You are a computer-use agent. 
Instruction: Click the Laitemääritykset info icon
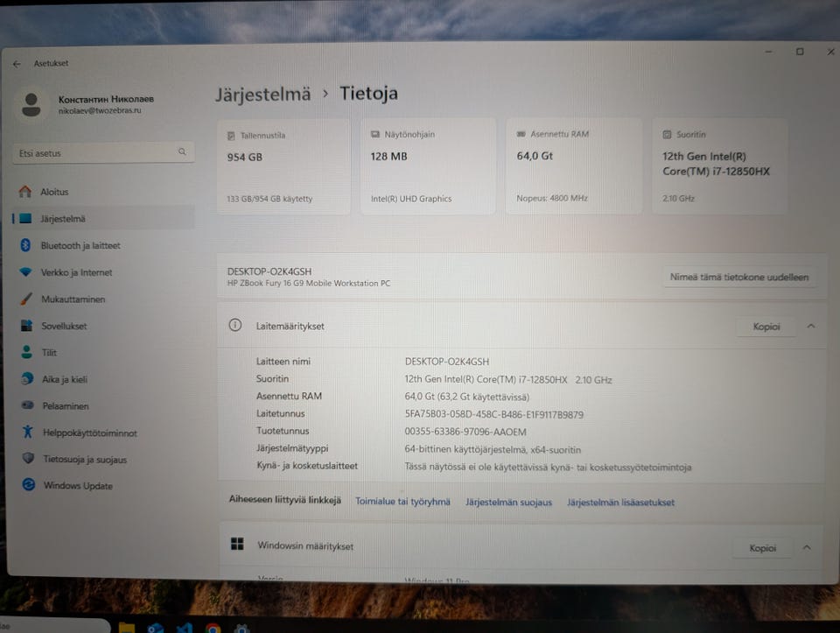235,325
